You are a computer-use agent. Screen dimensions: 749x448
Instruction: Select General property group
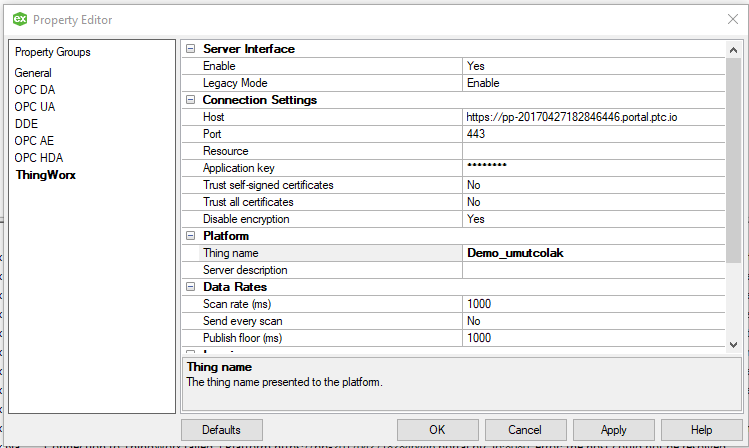click(x=33, y=73)
